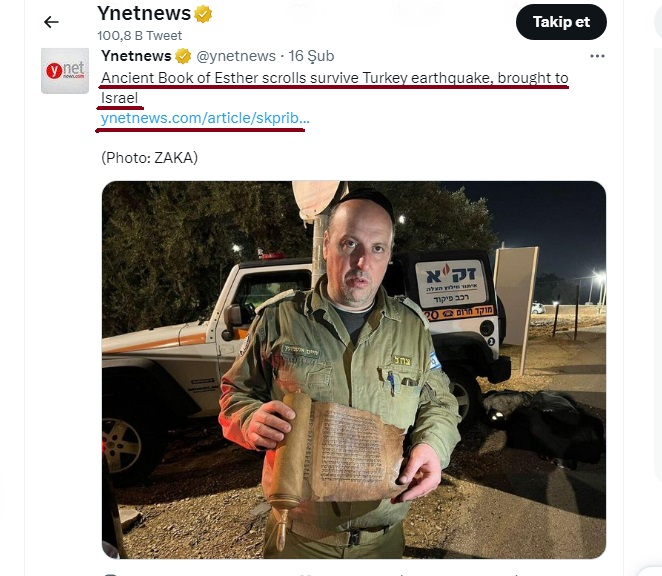This screenshot has height=576, width=662.
Task: Click the word Israel in tweet
Action: (119, 98)
